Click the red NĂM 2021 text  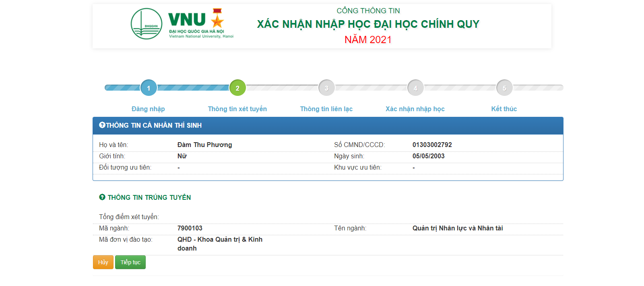point(368,39)
